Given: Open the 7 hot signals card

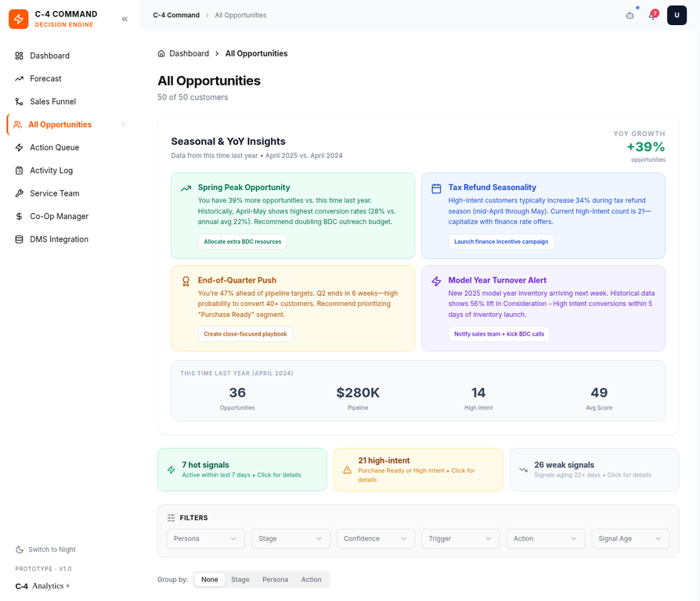Looking at the screenshot, I should point(242,470).
